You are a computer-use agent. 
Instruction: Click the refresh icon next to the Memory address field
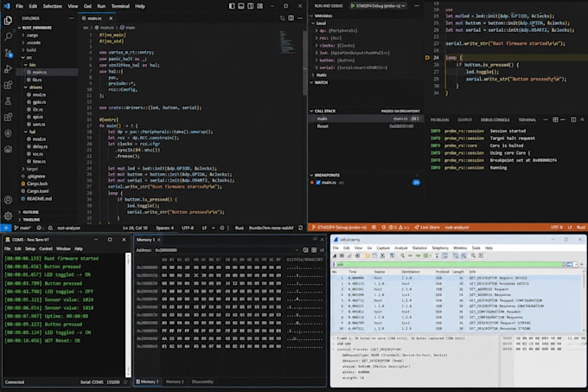305,250
